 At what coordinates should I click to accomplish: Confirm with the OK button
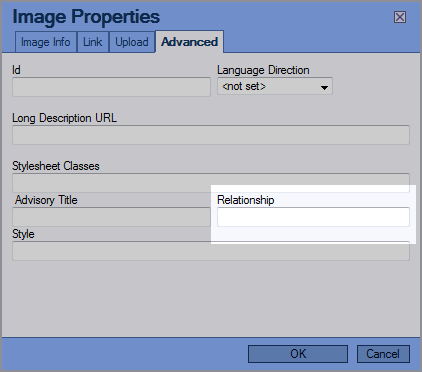point(298,354)
